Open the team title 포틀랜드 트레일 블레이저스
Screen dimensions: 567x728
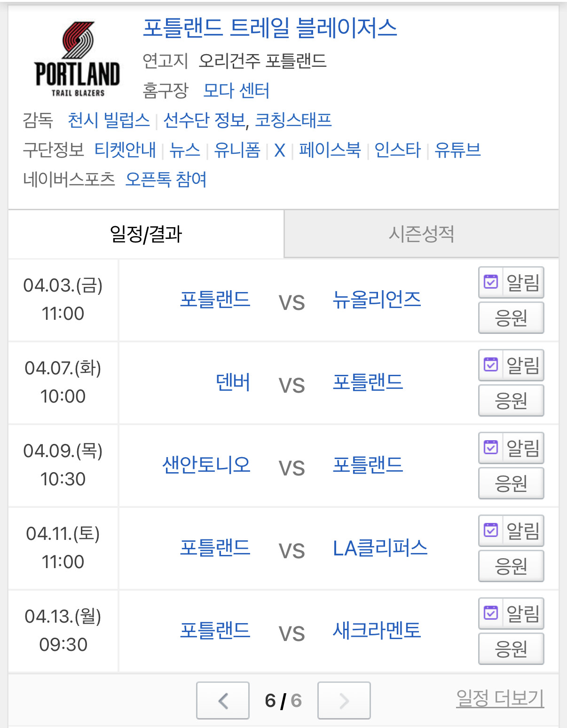270,28
